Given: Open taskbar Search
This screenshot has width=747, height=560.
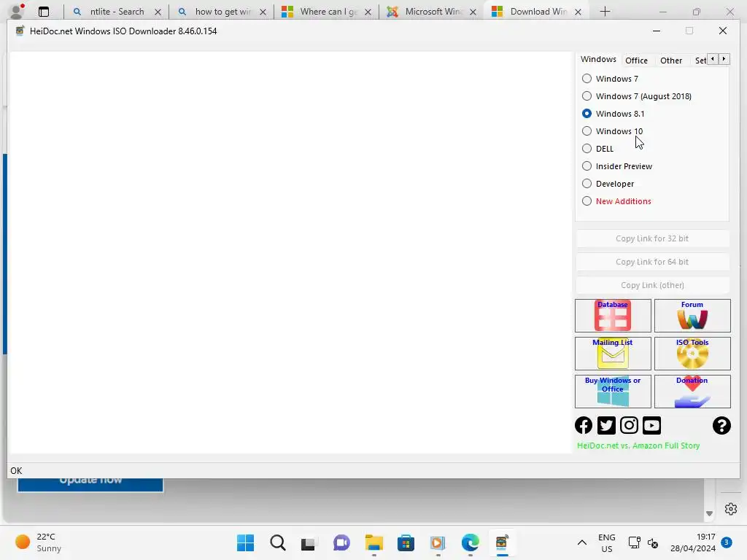Looking at the screenshot, I should (278, 542).
